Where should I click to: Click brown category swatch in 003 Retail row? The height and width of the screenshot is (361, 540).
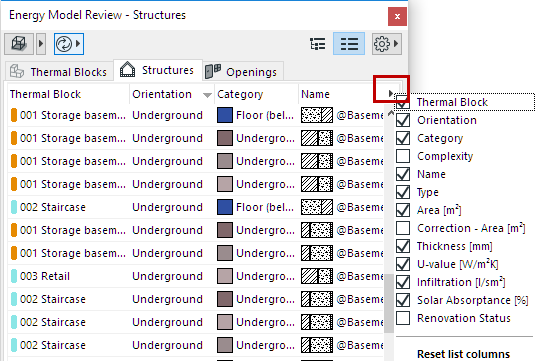point(225,276)
